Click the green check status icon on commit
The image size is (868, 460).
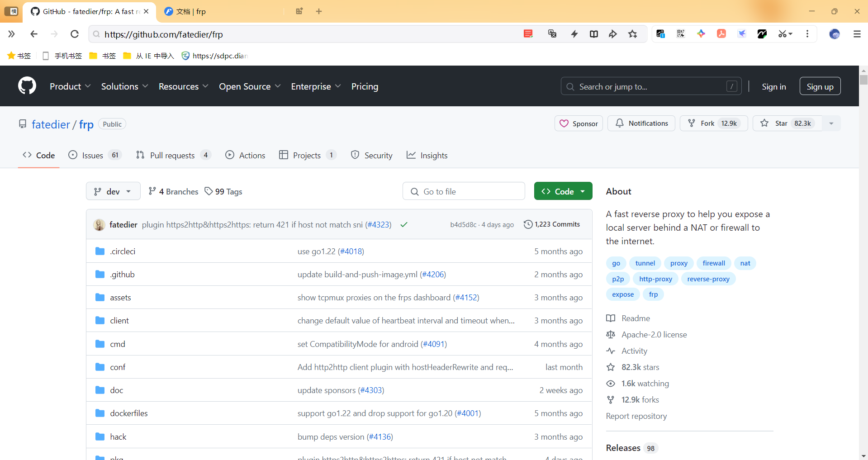(x=404, y=224)
